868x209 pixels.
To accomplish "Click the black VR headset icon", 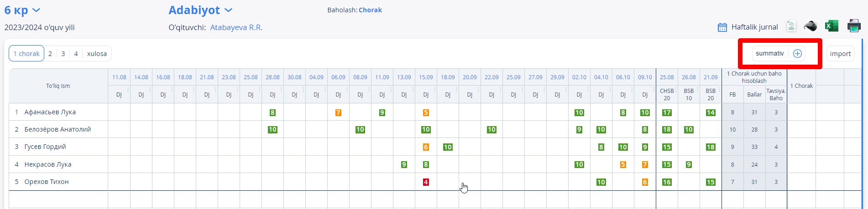I will pyautogui.click(x=810, y=26).
